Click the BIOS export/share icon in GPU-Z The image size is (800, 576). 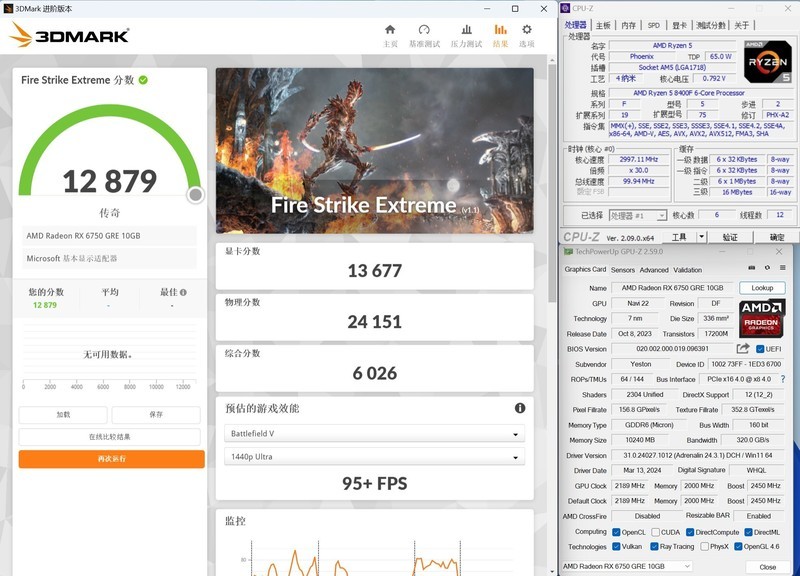point(743,348)
